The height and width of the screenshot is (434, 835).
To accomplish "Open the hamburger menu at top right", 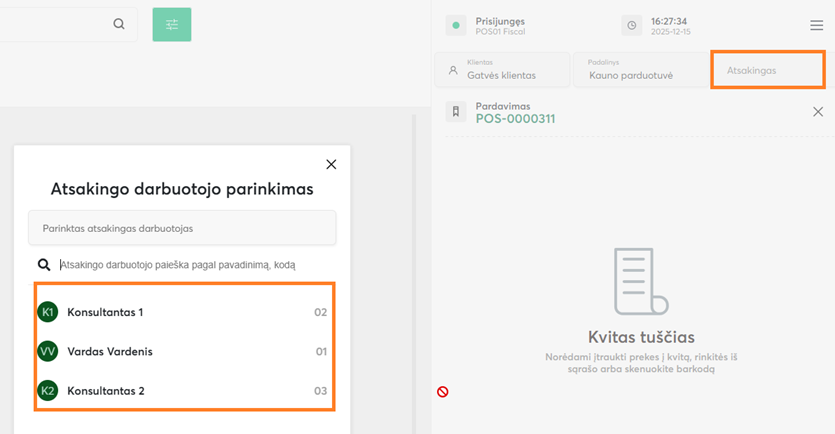I will pos(817,26).
